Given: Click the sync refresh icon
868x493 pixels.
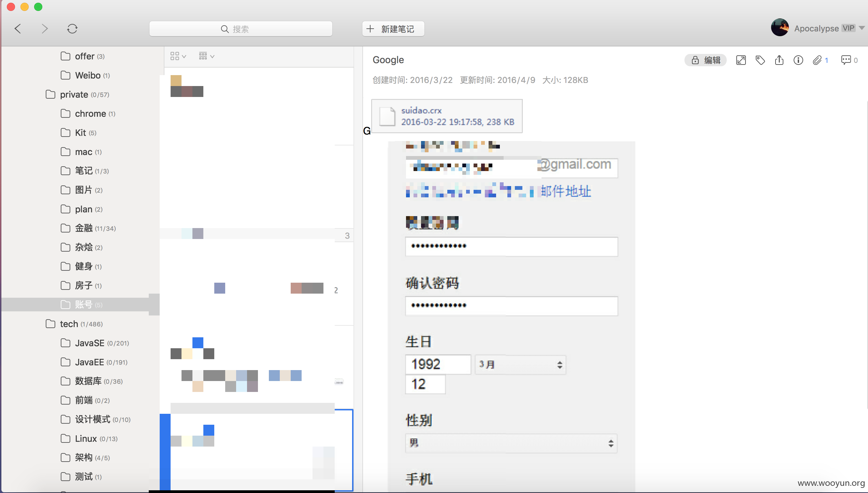Looking at the screenshot, I should (x=72, y=29).
